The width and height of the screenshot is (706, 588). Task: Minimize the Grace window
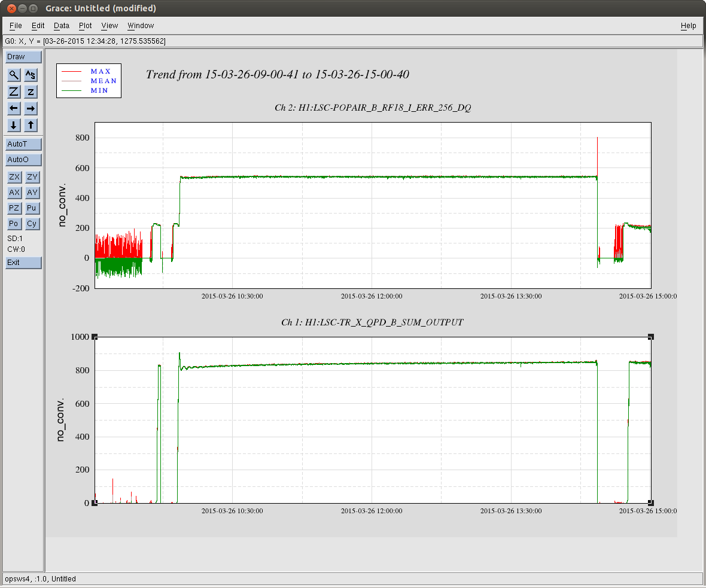tap(23, 8)
